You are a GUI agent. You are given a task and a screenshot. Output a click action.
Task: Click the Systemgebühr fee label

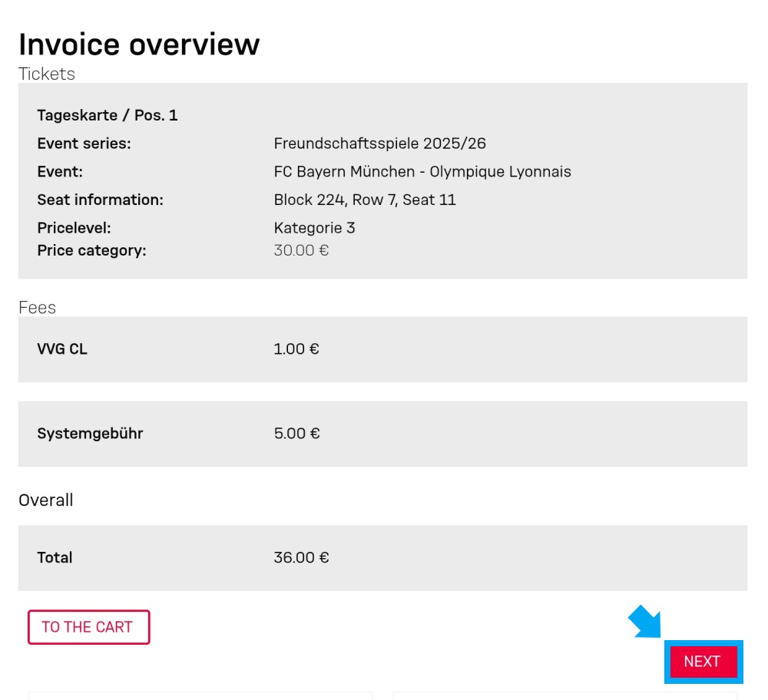coord(90,434)
